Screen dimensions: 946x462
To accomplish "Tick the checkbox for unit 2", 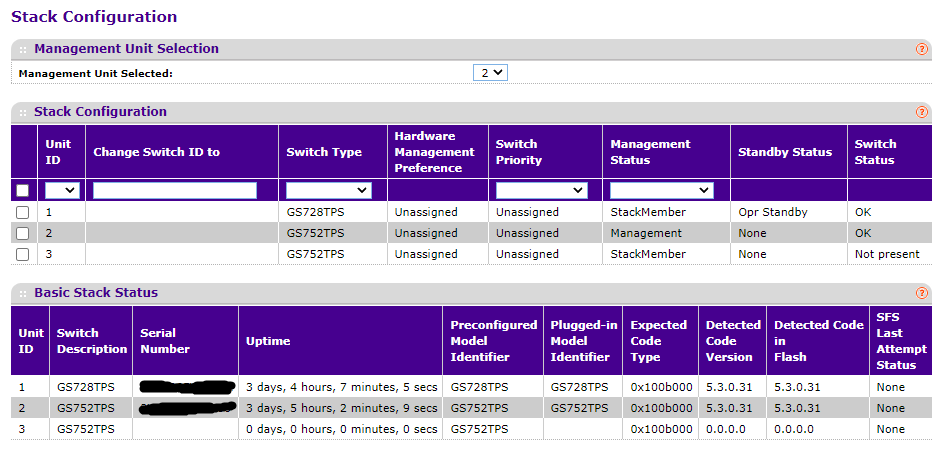I will pos(23,233).
